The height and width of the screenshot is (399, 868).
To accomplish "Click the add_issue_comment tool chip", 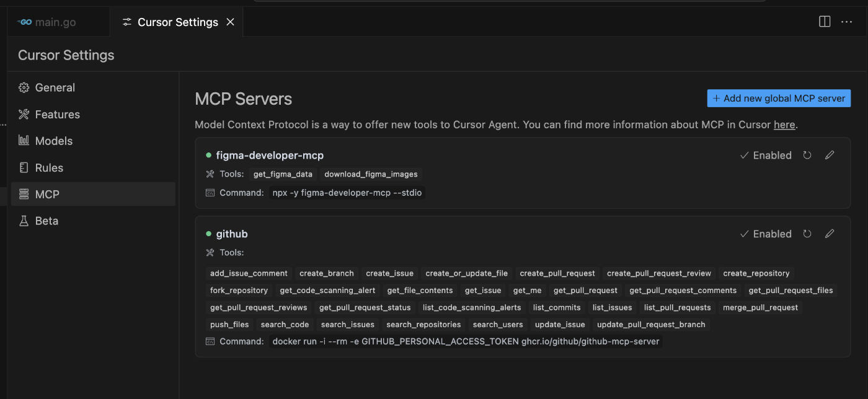I will [249, 273].
